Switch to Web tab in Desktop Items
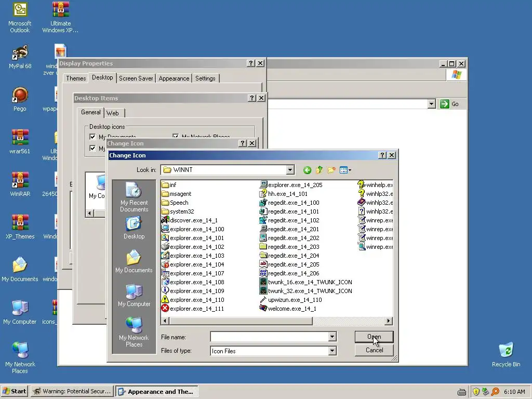 click(x=113, y=113)
